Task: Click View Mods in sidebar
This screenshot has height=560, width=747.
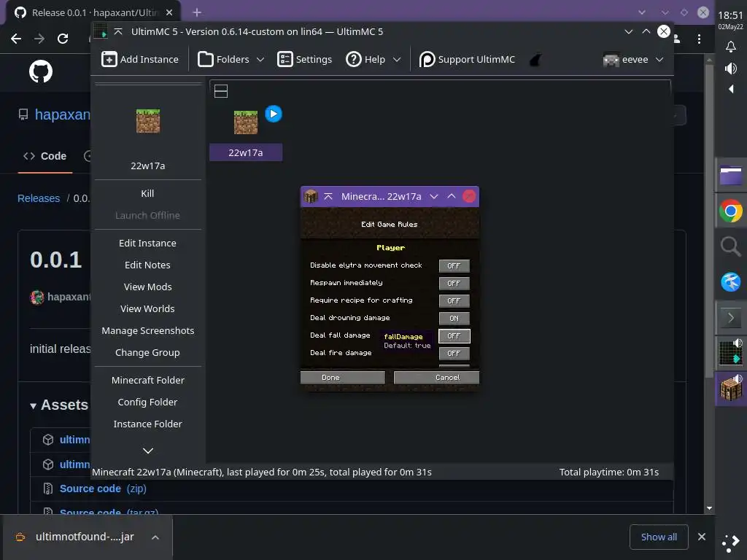Action: (x=147, y=287)
